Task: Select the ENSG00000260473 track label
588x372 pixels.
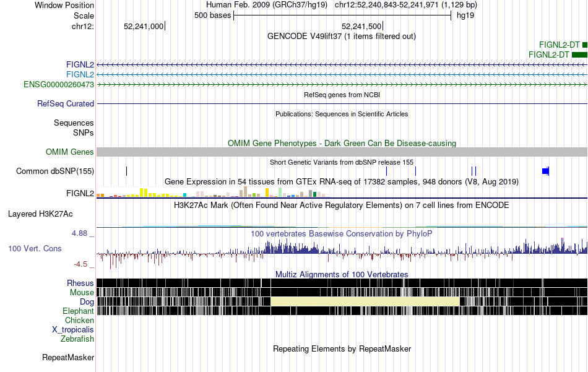Action: (x=59, y=84)
